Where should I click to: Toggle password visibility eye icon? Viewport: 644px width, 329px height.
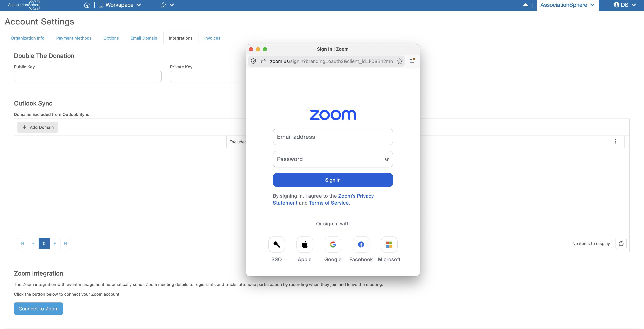click(x=387, y=159)
